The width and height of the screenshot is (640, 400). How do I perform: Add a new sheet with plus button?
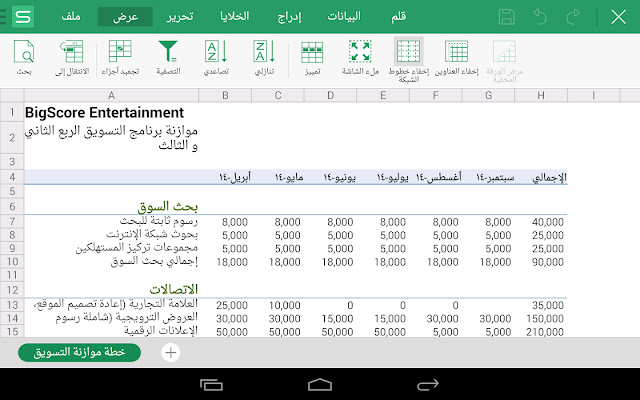(x=171, y=352)
